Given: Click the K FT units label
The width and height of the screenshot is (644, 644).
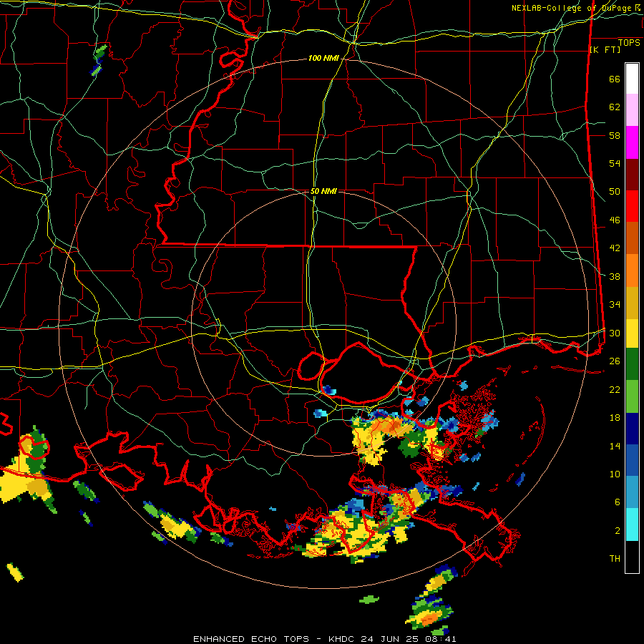Looking at the screenshot, I should [x=605, y=49].
